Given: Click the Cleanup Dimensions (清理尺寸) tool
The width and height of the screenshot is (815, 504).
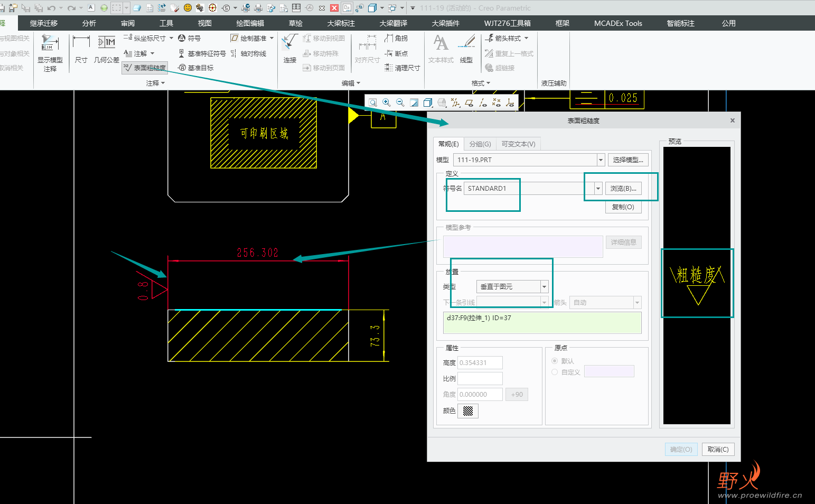Looking at the screenshot, I should 402,68.
